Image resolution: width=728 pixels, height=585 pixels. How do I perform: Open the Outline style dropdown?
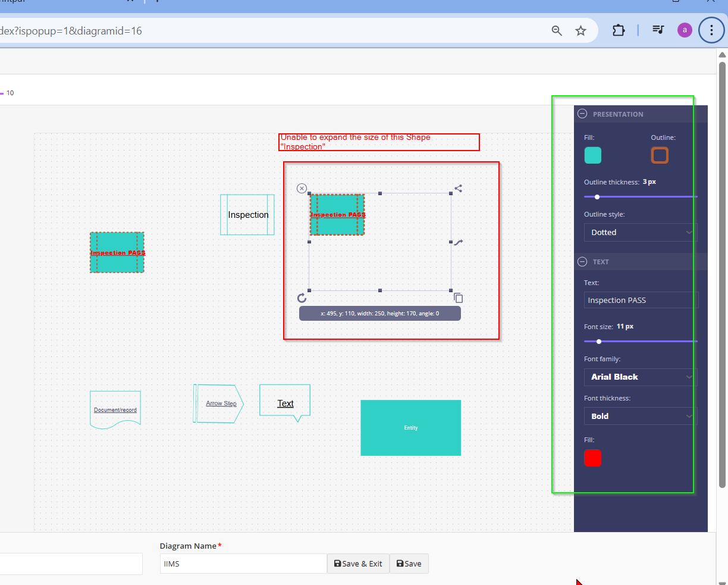click(641, 232)
